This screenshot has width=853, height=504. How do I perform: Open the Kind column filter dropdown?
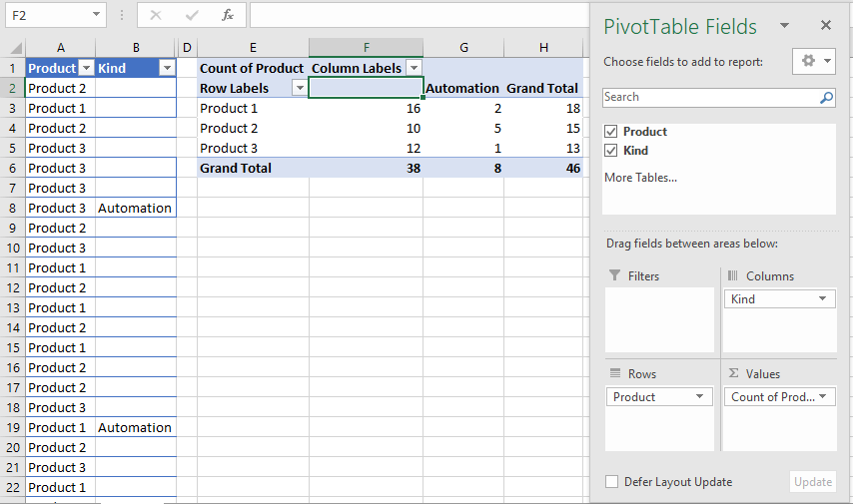tap(167, 68)
